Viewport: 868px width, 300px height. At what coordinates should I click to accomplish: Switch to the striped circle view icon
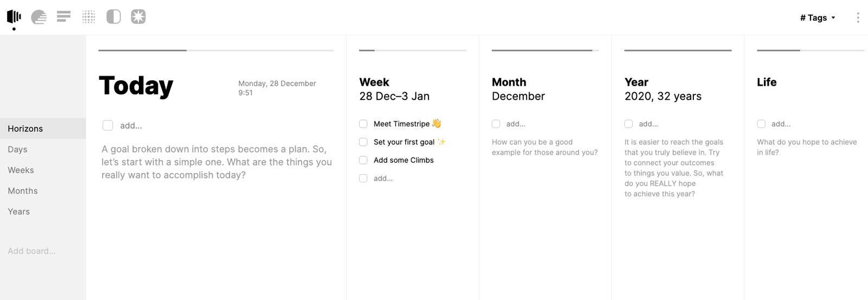[39, 17]
